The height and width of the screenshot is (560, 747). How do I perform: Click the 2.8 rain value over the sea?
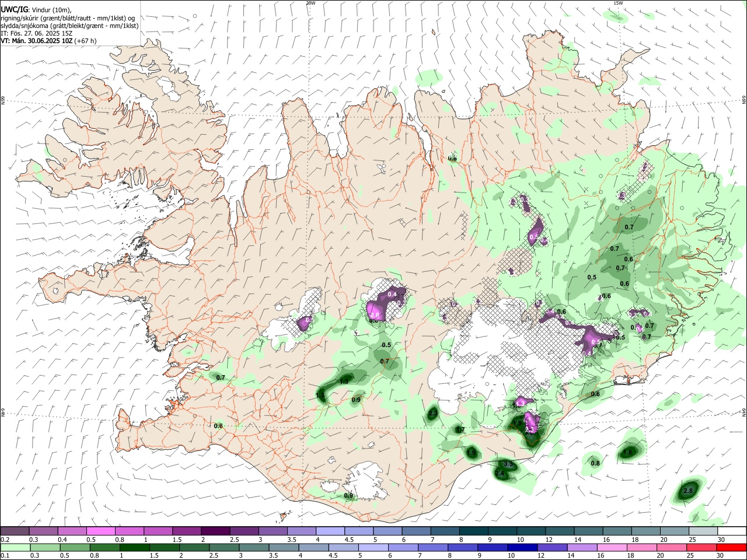(x=687, y=491)
